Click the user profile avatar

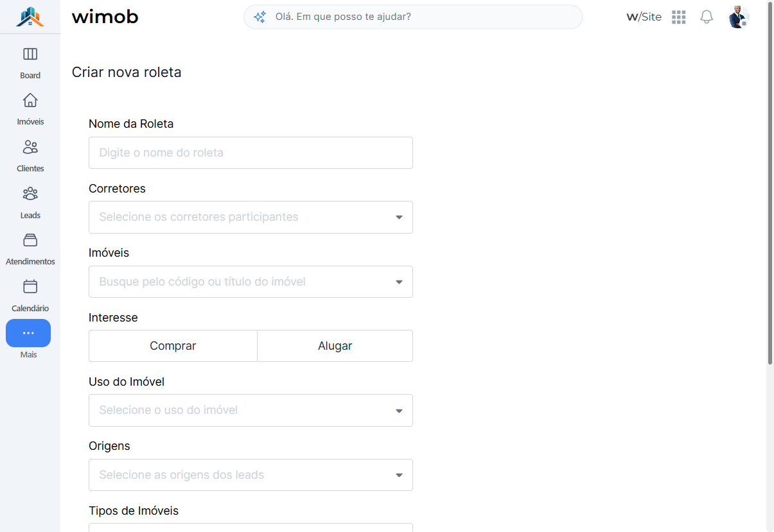point(739,17)
